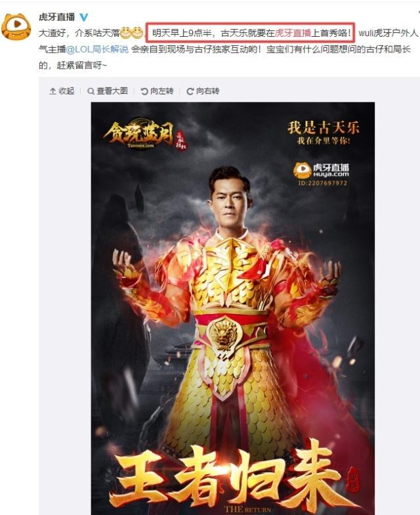Open the @LOL局长解说 mention link
Image resolution: width=420 pixels, height=515 pixels.
click(97, 49)
